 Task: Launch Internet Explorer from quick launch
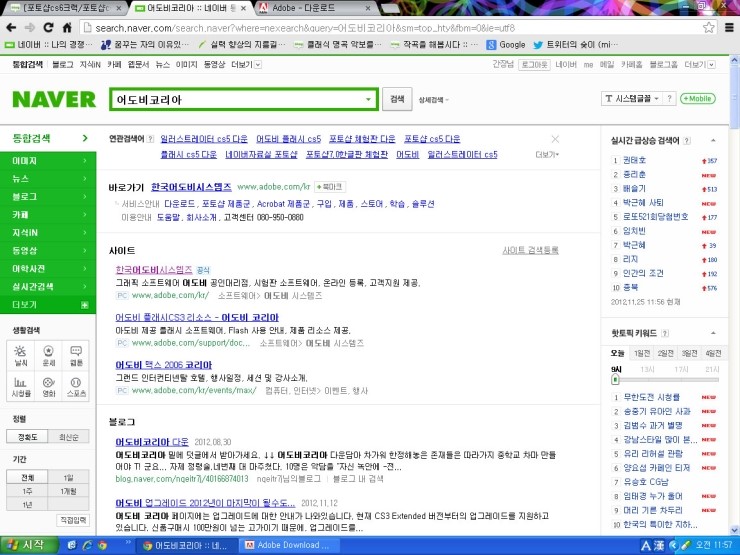[87, 546]
